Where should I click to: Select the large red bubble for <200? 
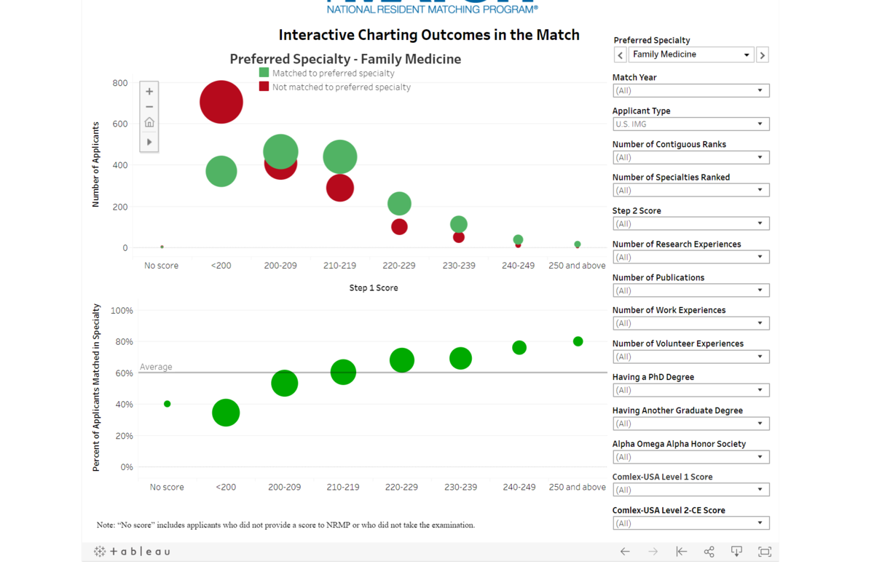[221, 102]
